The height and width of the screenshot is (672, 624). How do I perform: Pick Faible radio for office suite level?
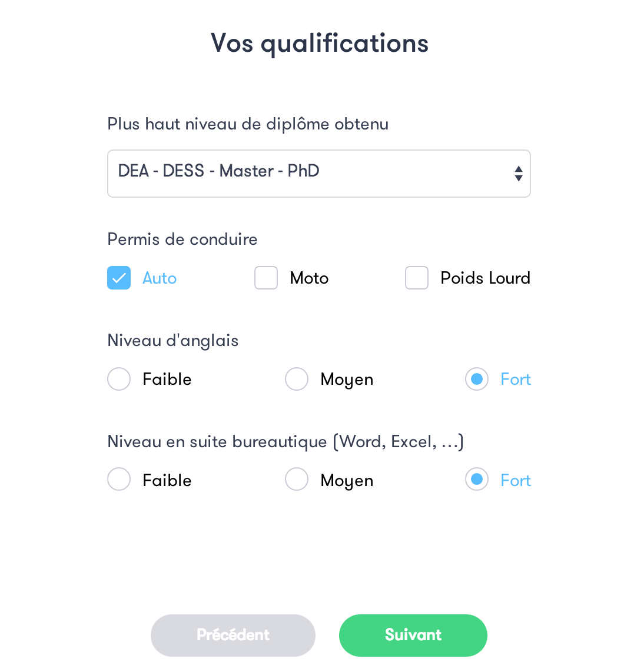[x=119, y=480]
